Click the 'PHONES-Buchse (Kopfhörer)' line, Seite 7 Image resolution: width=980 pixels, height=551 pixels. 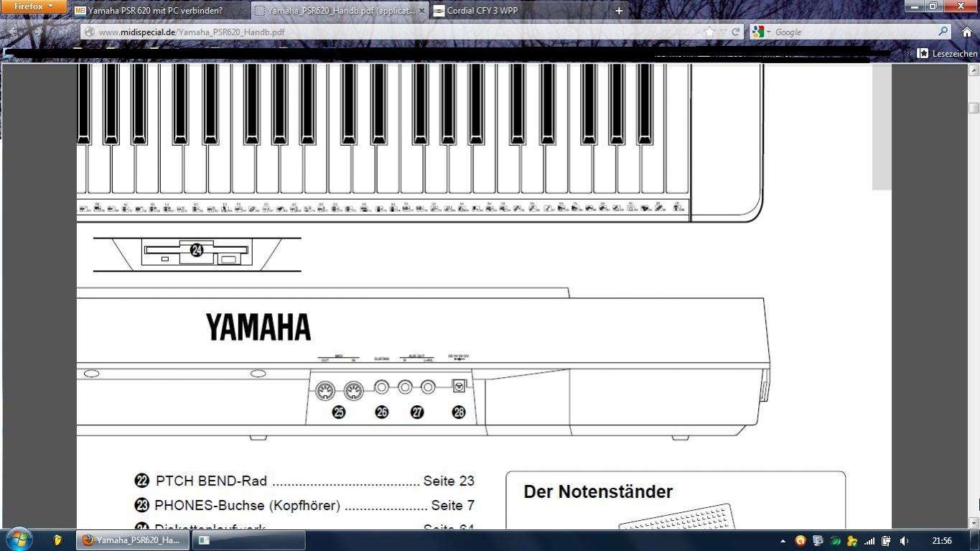click(304, 506)
